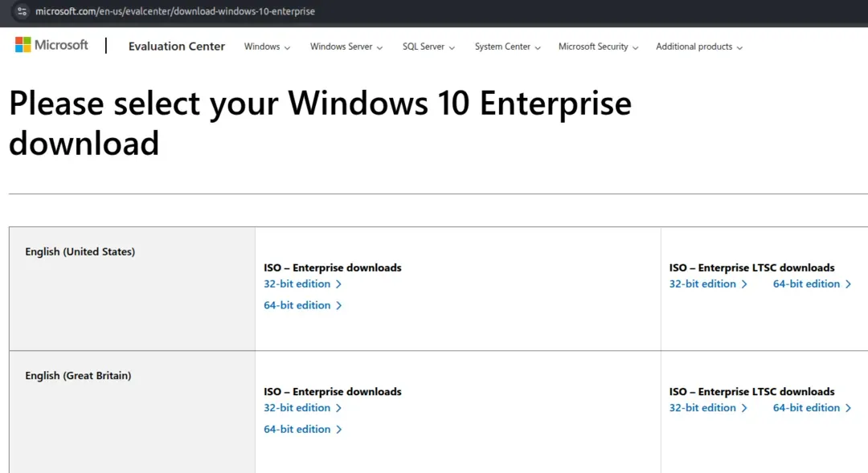The height and width of the screenshot is (473, 868).
Task: Download Great Britain LTSC 32-bit edition
Action: [707, 408]
